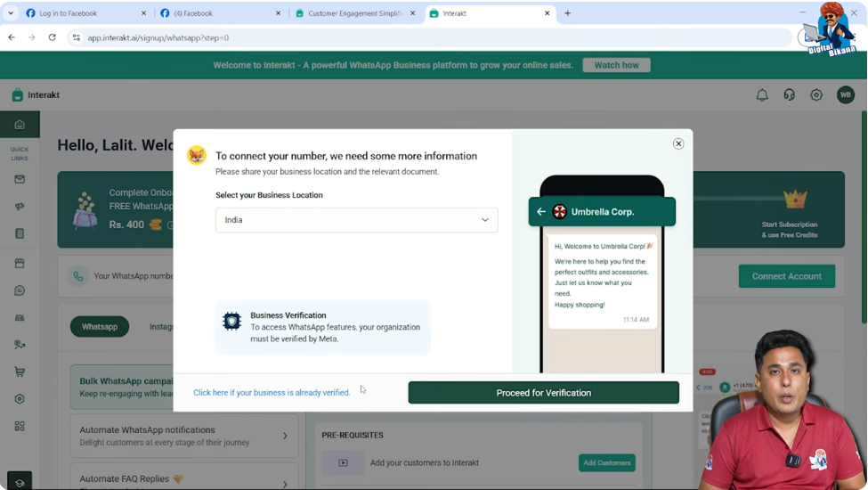Select the Whatsapp tab pill

[x=100, y=327]
